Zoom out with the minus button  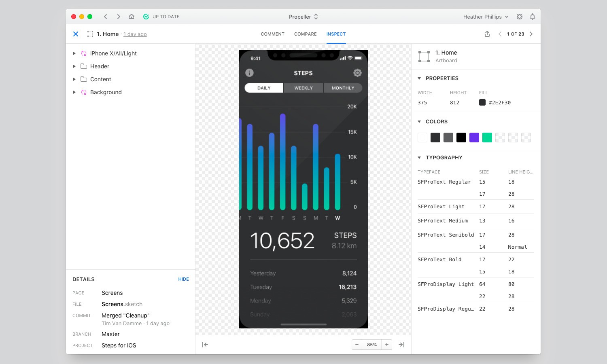click(357, 345)
